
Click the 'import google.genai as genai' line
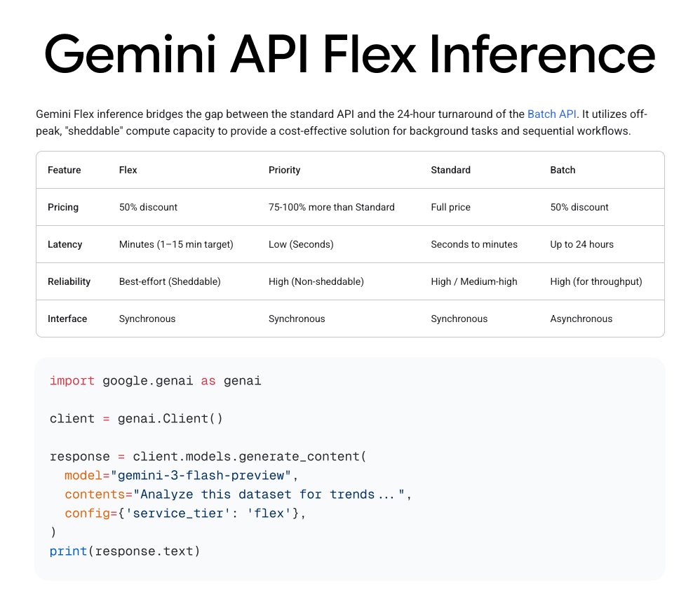(x=155, y=381)
